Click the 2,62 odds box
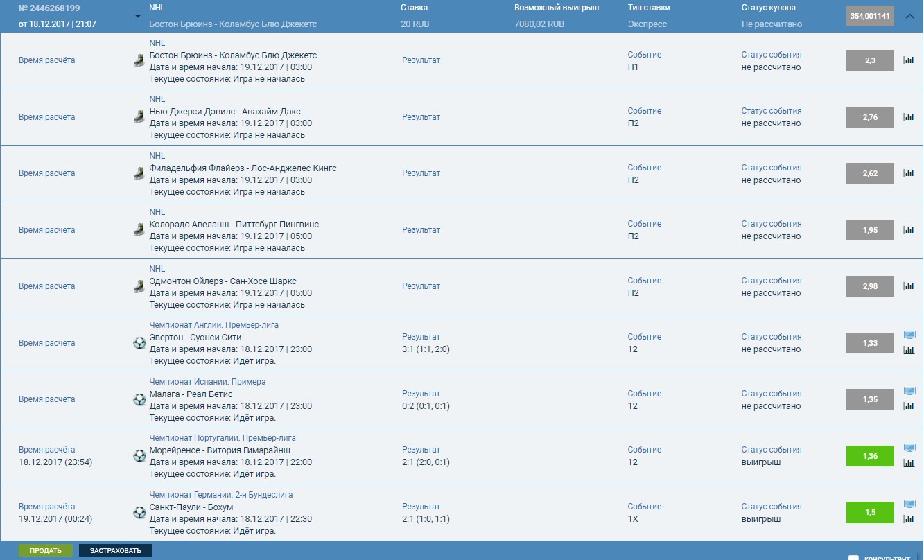The width and height of the screenshot is (924, 560). [x=870, y=173]
